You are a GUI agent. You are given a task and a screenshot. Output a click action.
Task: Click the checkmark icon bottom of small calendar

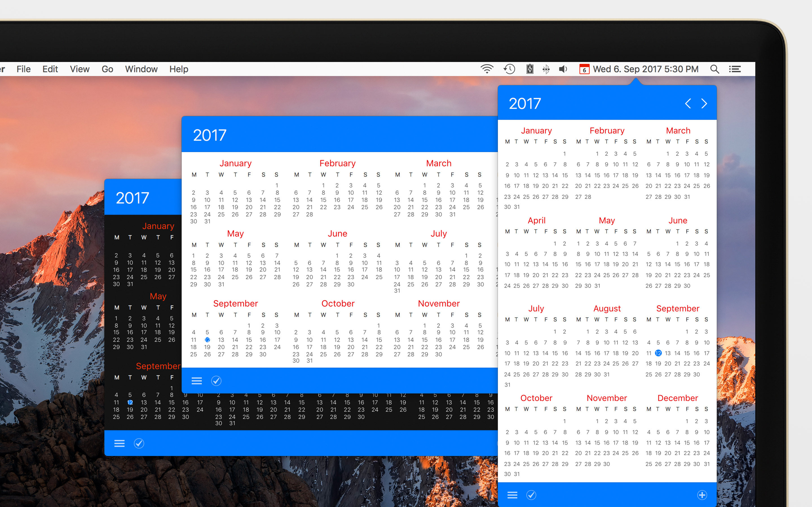138,443
